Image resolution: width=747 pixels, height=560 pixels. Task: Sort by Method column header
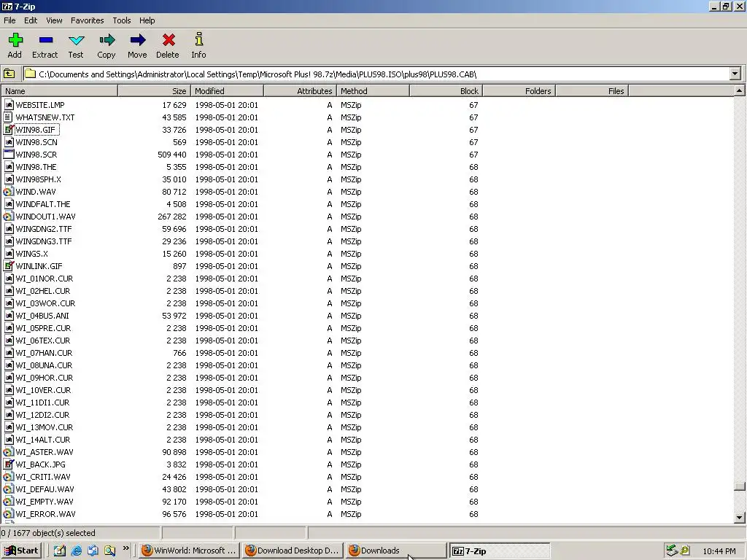[373, 91]
